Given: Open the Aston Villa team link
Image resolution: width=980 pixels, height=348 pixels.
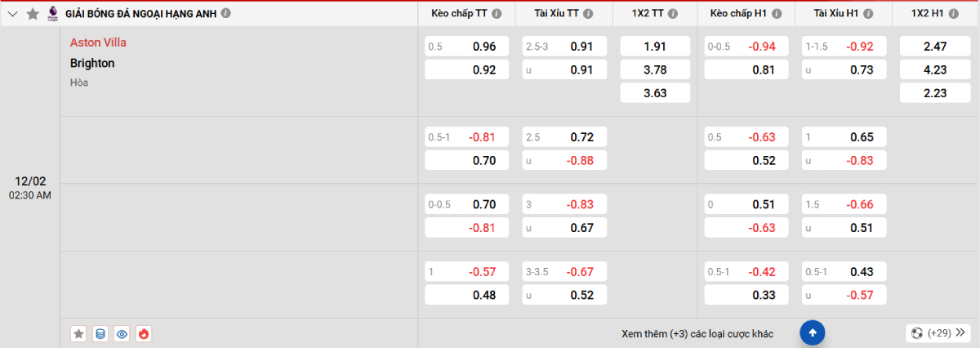Looking at the screenshot, I should coord(98,42).
